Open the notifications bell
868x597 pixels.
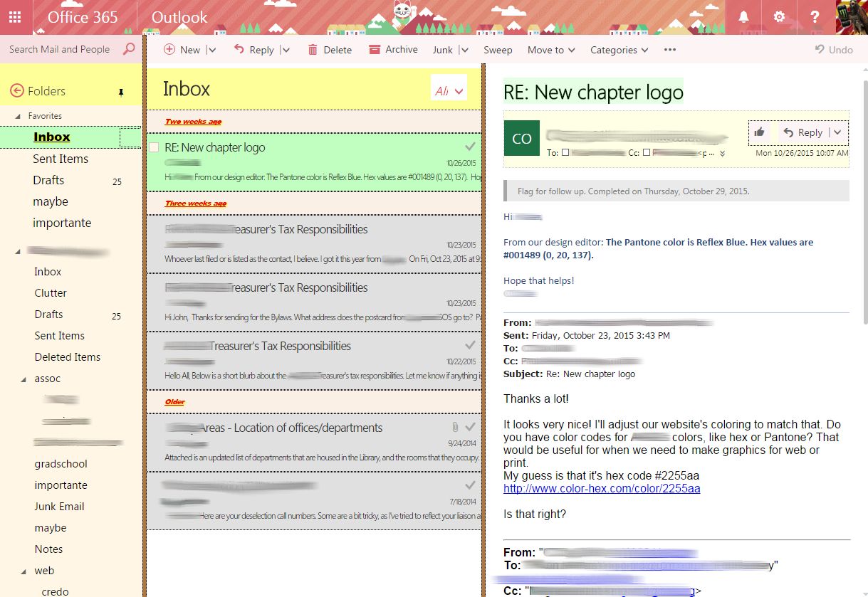pyautogui.click(x=744, y=16)
